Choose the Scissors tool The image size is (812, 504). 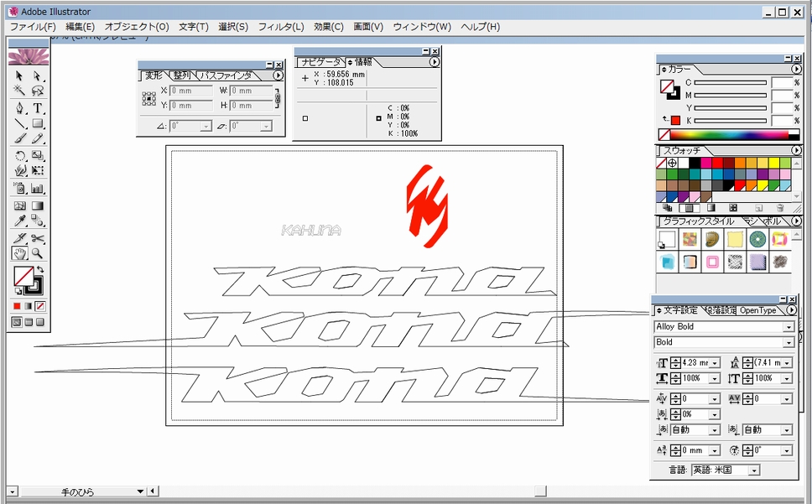pos(38,238)
